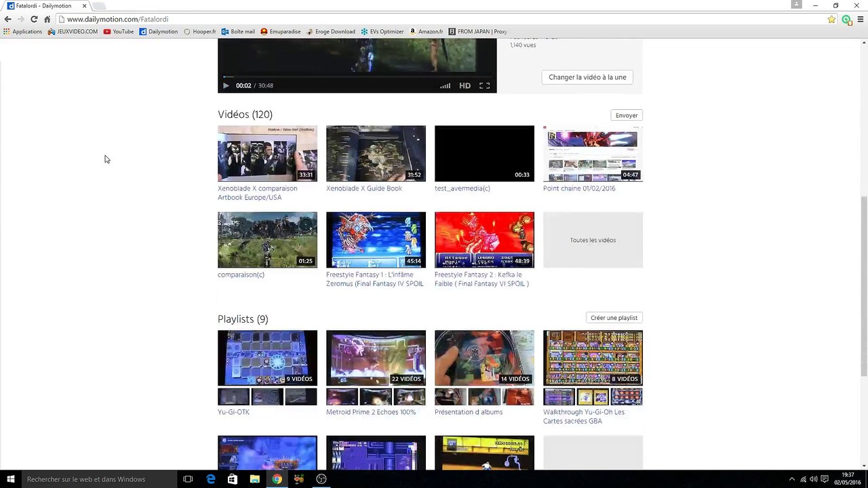Open the Emuparadise bookmark

[x=281, y=31]
